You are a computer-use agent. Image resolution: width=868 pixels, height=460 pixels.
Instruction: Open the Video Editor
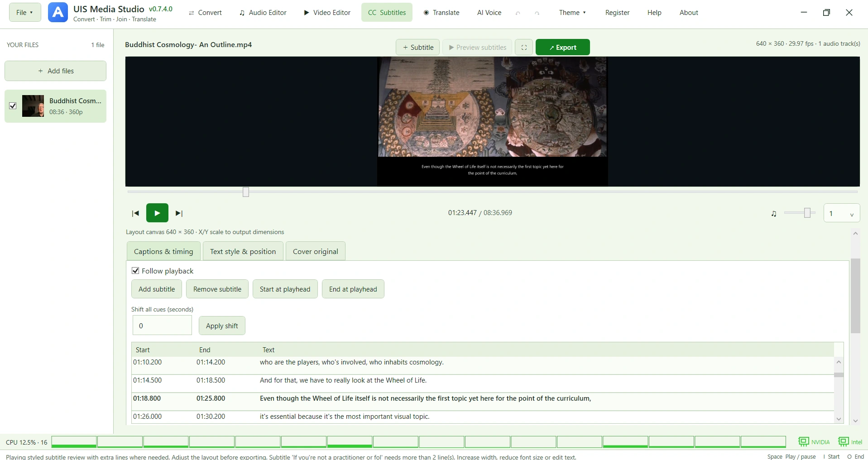coord(327,13)
